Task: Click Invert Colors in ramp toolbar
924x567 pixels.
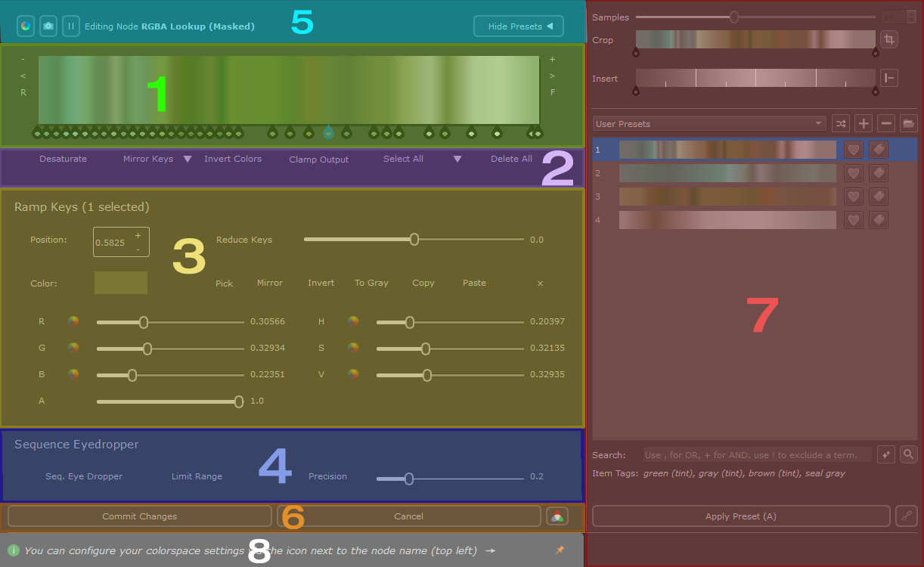Action: click(233, 160)
